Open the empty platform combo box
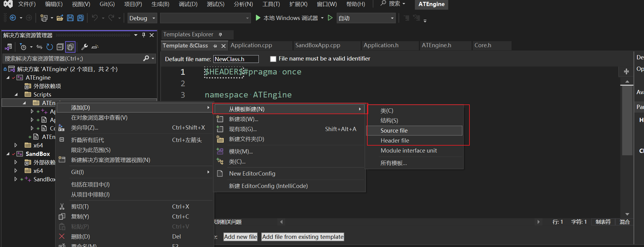This screenshot has height=247, width=644. coord(205,18)
